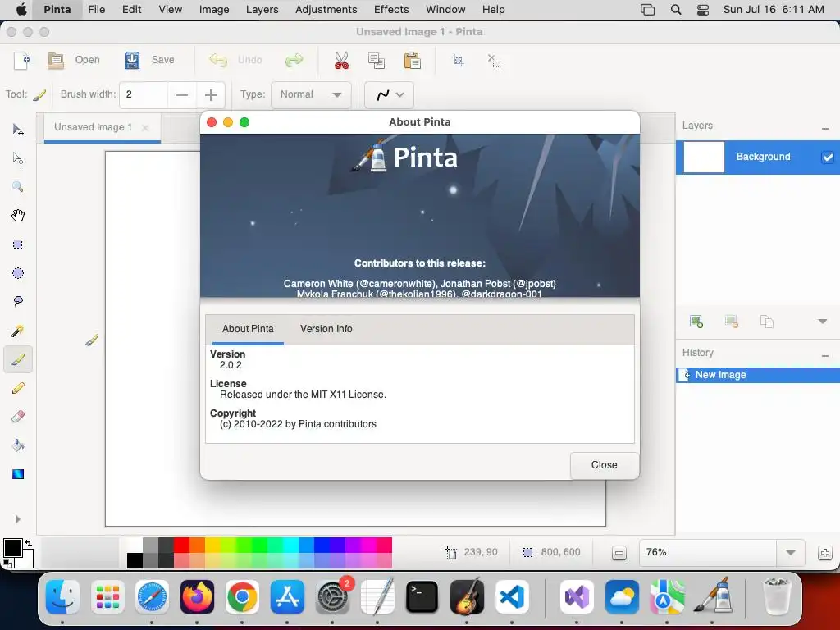Expand more tools arrow in toolbox
Viewport: 840px width, 630px height.
18,519
